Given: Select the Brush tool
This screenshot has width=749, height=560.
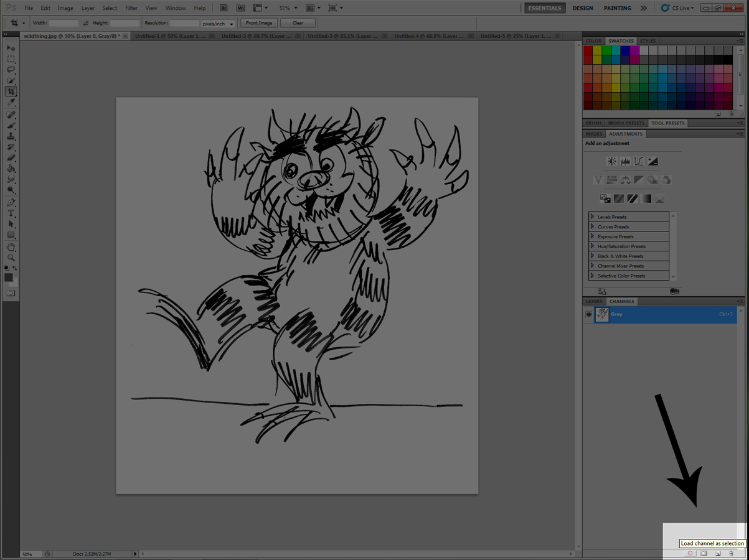Looking at the screenshot, I should pyautogui.click(x=11, y=126).
